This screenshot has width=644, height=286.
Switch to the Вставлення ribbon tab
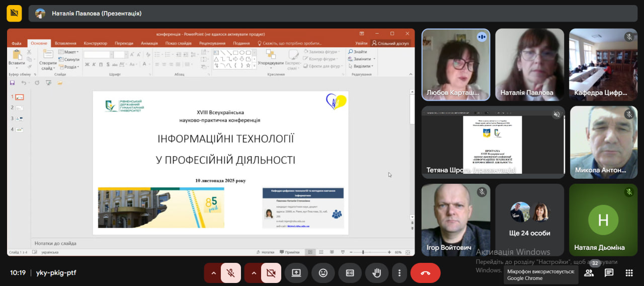click(65, 43)
